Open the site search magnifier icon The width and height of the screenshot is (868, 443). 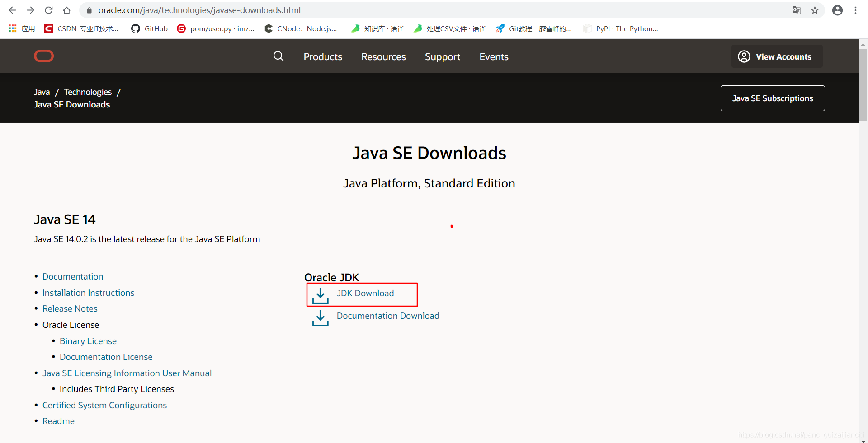point(278,56)
